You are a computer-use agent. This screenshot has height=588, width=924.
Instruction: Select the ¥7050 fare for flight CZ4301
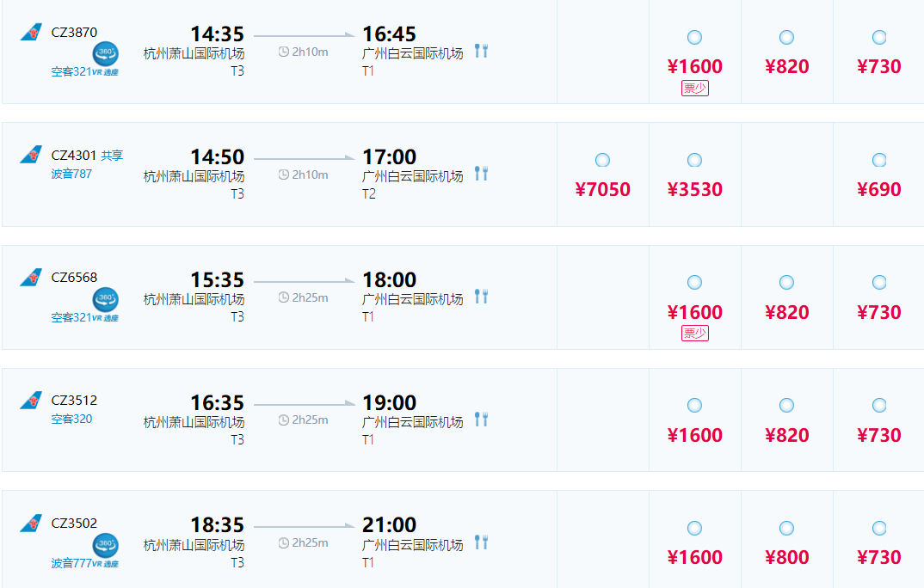602,160
